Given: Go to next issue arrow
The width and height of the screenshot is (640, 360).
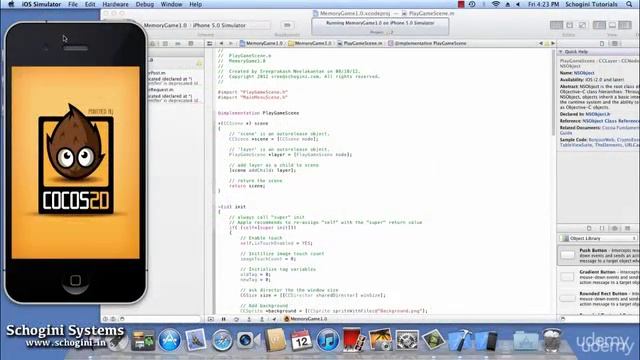Looking at the screenshot, I should point(553,43).
